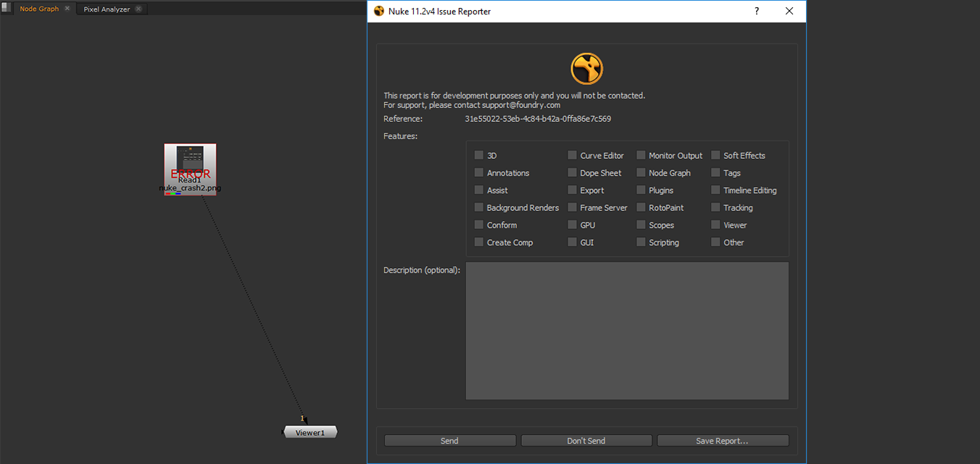Send the issue report
Viewport: 980px width, 464px height.
[449, 441]
